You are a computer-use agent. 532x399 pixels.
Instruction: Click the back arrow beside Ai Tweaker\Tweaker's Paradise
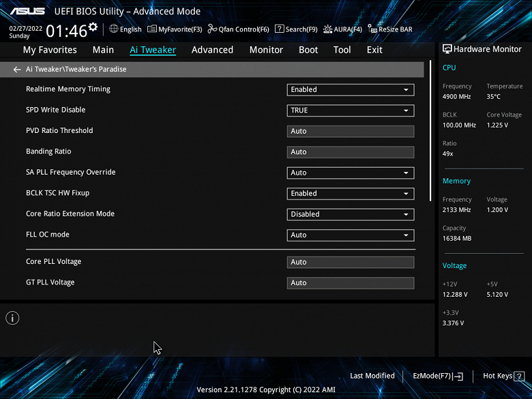coord(17,70)
